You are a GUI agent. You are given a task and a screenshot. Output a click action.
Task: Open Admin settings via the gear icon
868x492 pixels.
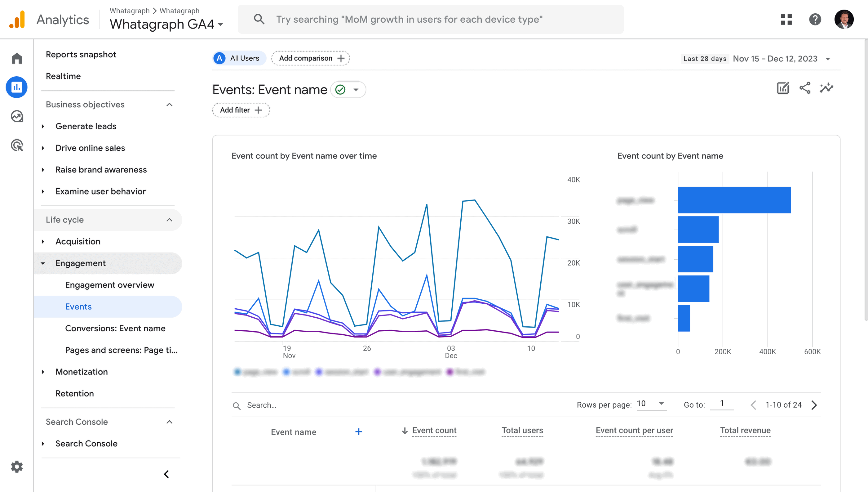pos(16,467)
